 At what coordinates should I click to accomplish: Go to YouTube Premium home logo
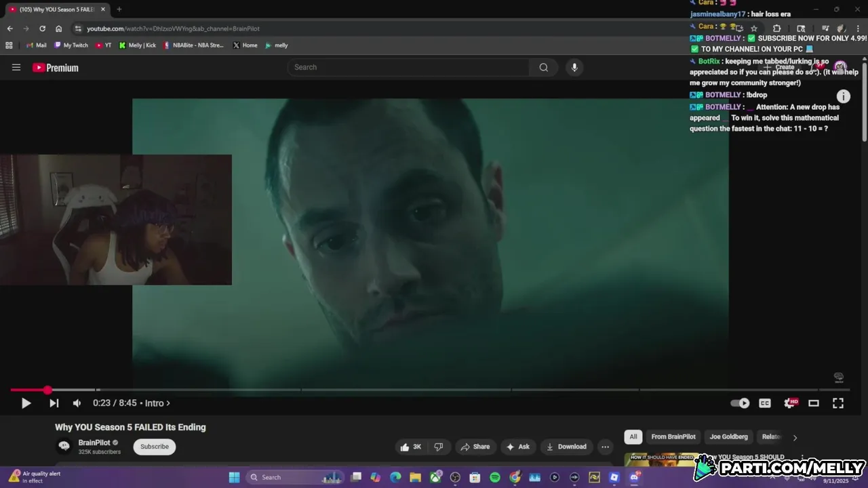click(x=56, y=68)
